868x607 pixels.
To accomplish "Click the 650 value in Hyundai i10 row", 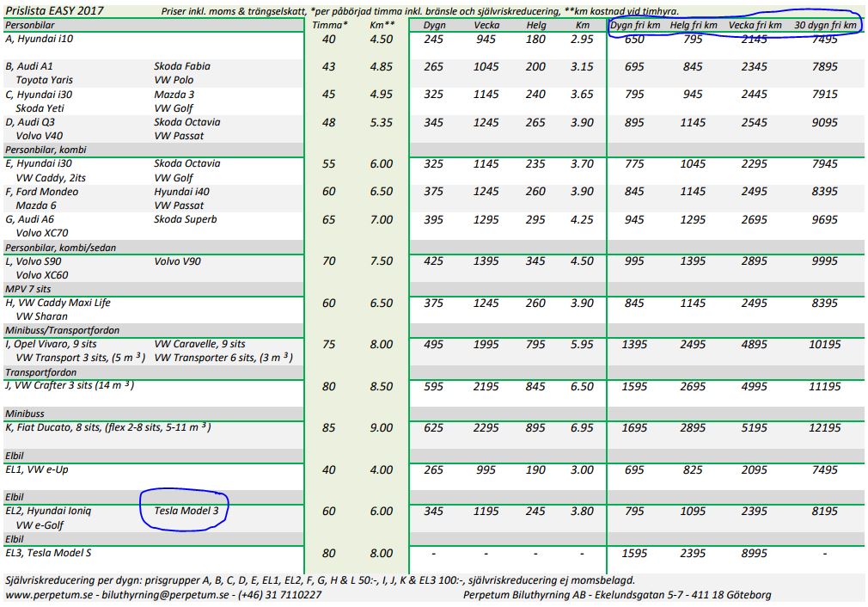I will [x=634, y=40].
